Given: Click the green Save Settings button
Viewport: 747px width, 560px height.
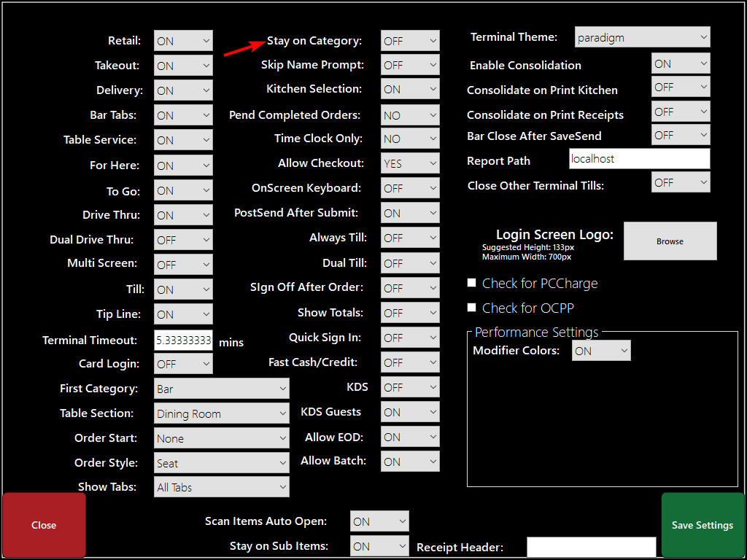Looking at the screenshot, I should click(703, 525).
